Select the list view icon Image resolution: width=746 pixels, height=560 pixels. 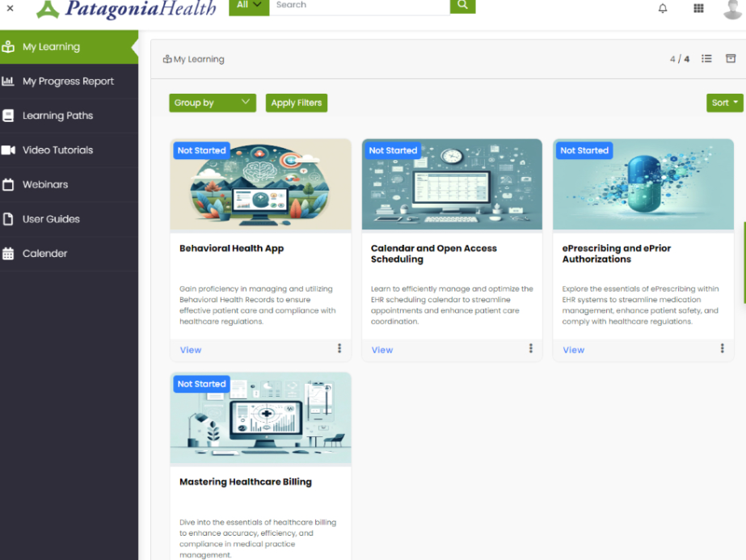point(706,58)
